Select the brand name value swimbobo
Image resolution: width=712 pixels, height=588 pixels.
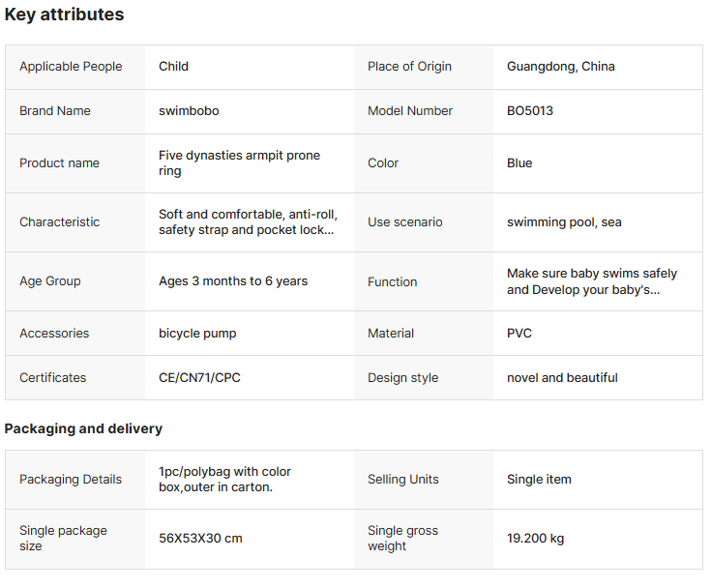189,111
